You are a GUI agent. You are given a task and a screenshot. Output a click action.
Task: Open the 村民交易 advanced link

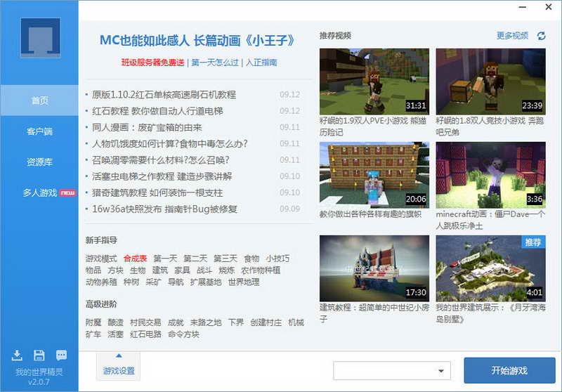145,322
